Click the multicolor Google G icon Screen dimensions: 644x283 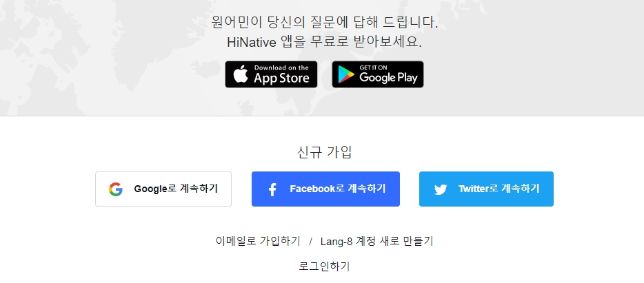[x=116, y=189]
